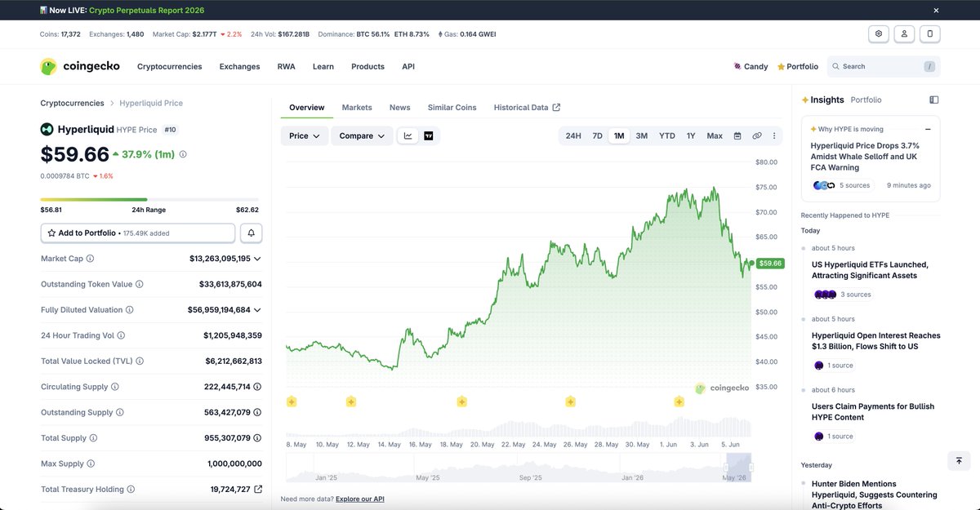Copy chart link icon
This screenshot has width=980, height=510.
coord(757,135)
